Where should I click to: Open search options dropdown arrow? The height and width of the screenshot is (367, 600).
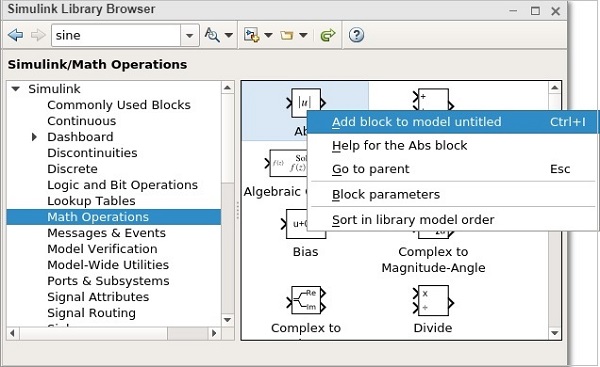click(229, 36)
